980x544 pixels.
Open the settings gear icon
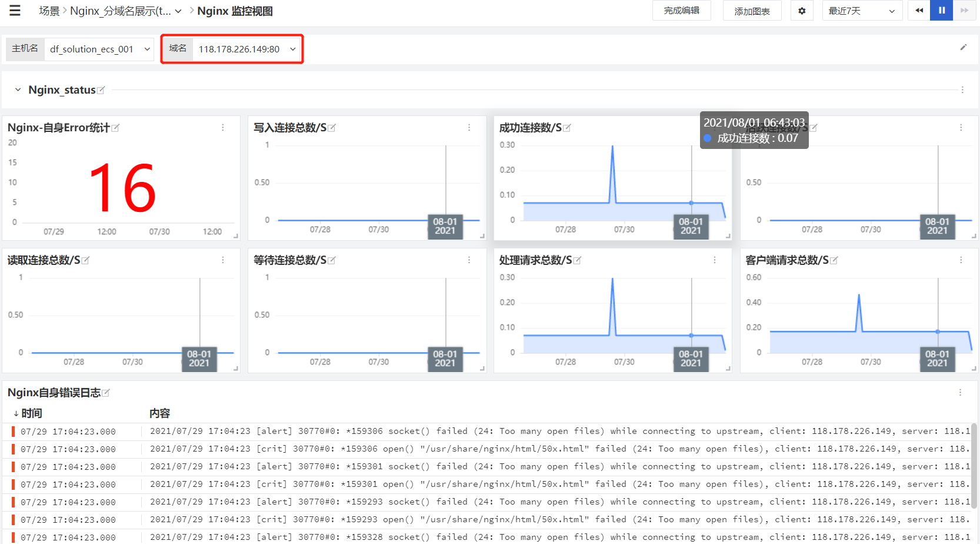tap(802, 11)
